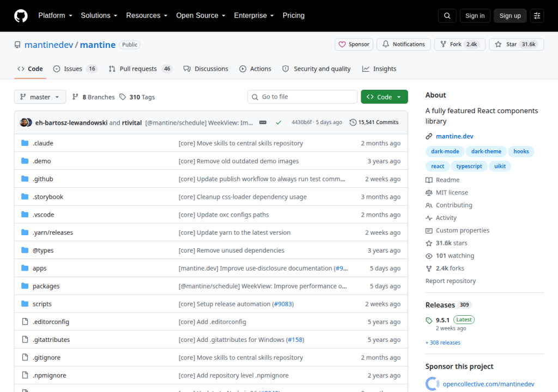Click Report repository link
The width and height of the screenshot is (558, 392).
click(451, 281)
